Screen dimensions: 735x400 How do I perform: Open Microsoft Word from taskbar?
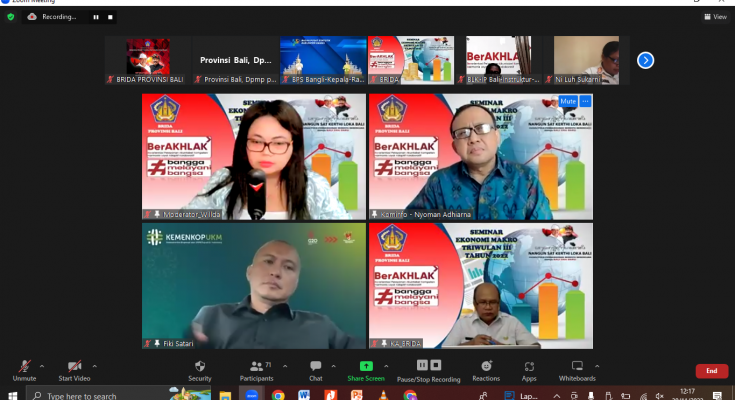304,396
